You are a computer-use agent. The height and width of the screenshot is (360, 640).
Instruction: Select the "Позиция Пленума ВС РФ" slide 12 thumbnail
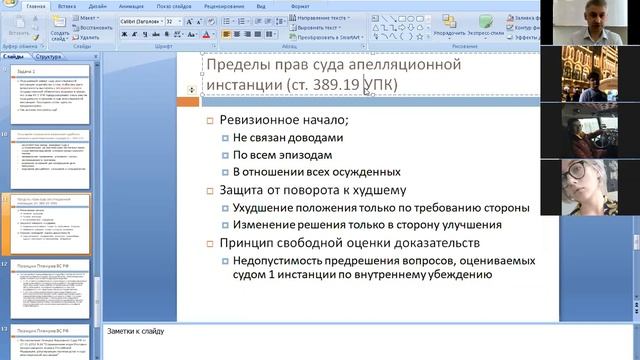[x=50, y=289]
